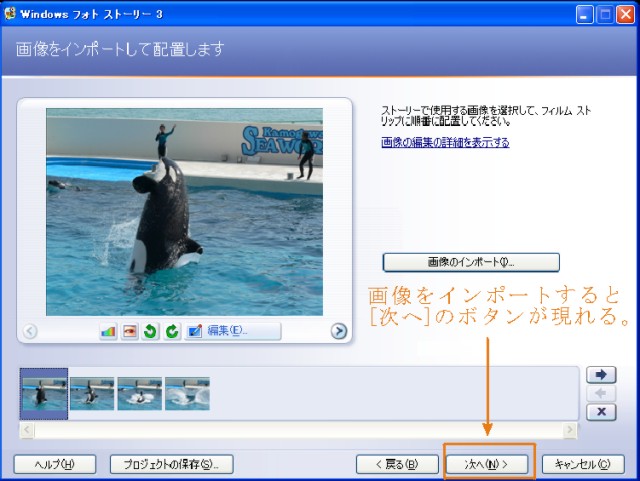
Task: Click the red-eye removal icon
Action: (129, 331)
